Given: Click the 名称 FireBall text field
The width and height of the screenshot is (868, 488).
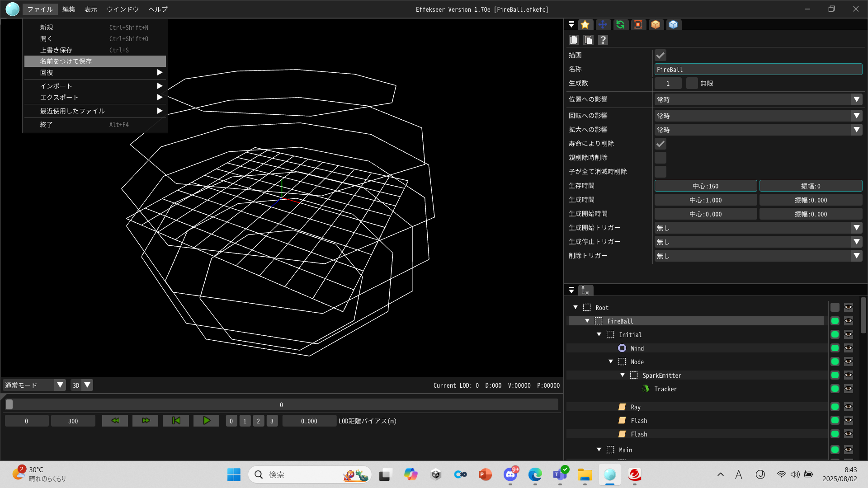Looking at the screenshot, I should (x=758, y=69).
